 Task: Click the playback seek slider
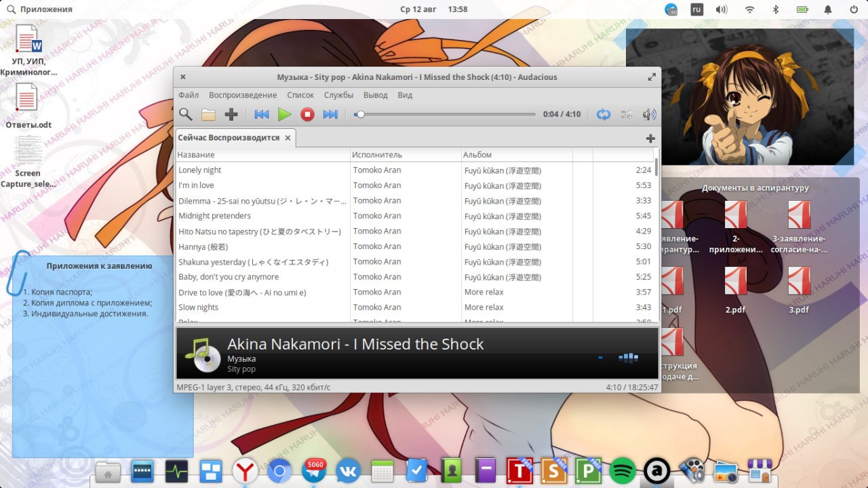coord(445,114)
